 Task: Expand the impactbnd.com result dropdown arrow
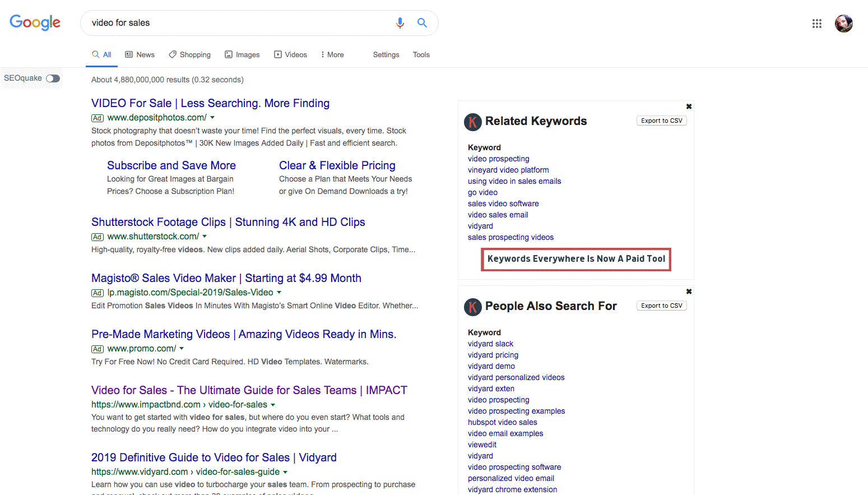273,405
